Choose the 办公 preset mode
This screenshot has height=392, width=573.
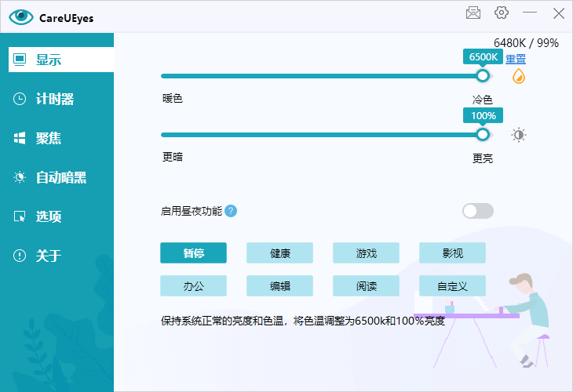coord(193,286)
